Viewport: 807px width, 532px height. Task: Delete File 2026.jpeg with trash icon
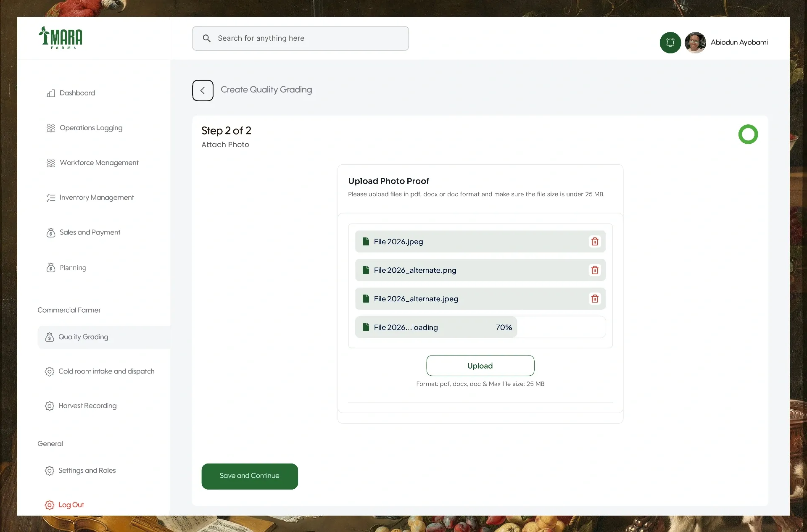coord(595,242)
